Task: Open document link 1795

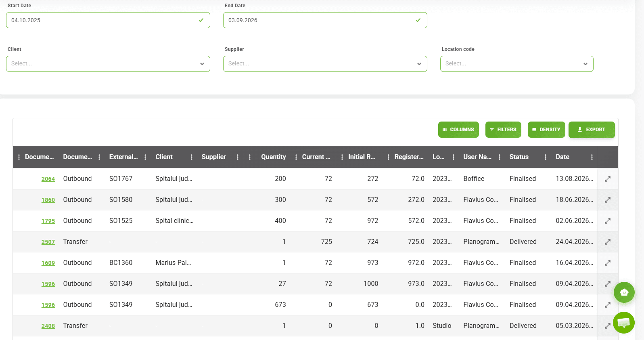Action: [48, 221]
